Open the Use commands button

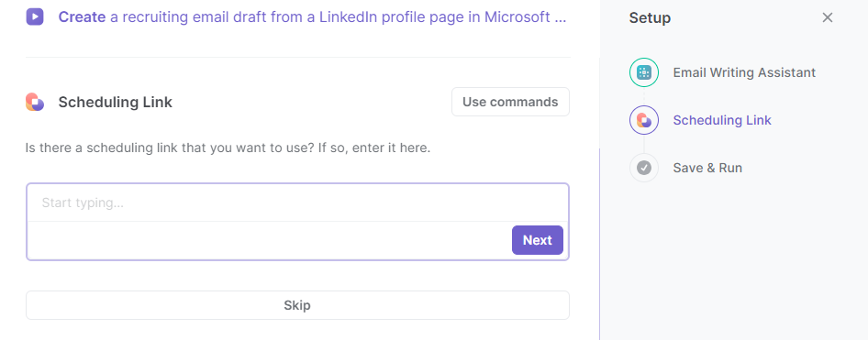click(510, 102)
